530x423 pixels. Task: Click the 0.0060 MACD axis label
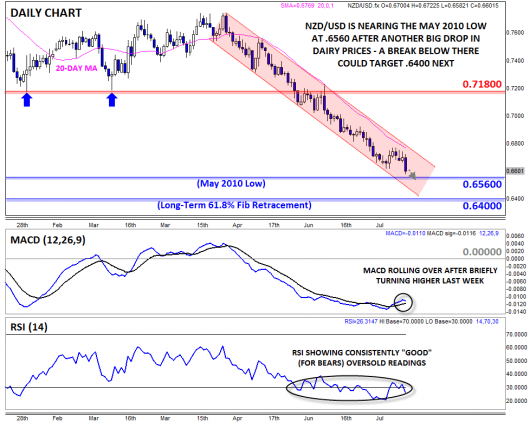click(x=516, y=236)
